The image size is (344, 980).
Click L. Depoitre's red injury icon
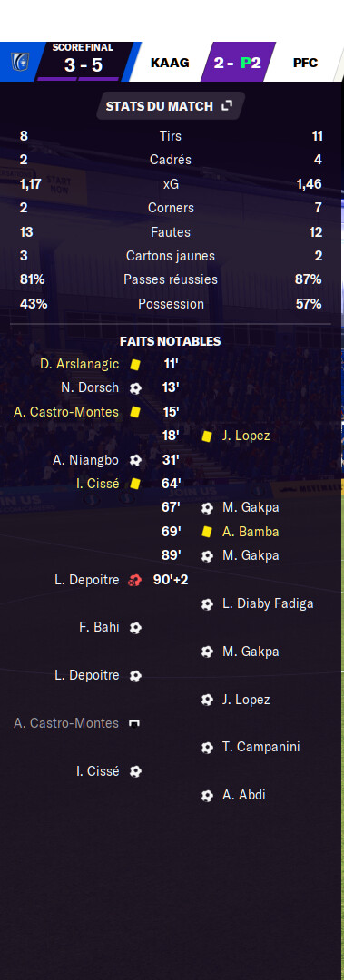(135, 580)
